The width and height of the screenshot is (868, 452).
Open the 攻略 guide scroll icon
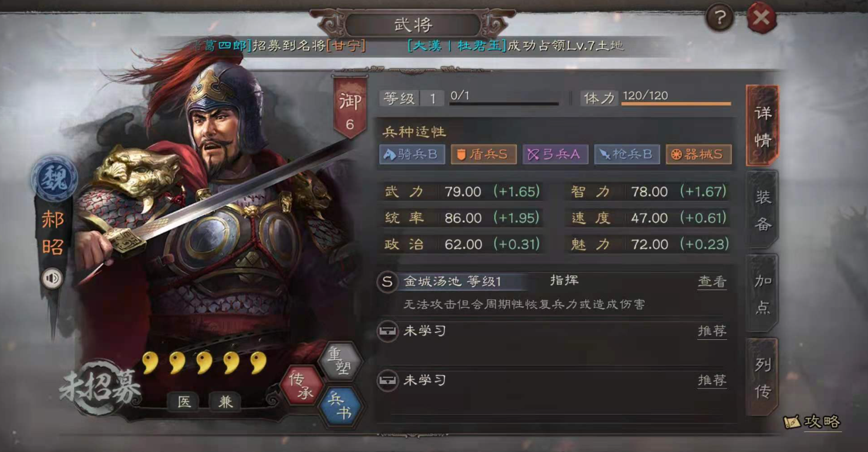click(792, 422)
